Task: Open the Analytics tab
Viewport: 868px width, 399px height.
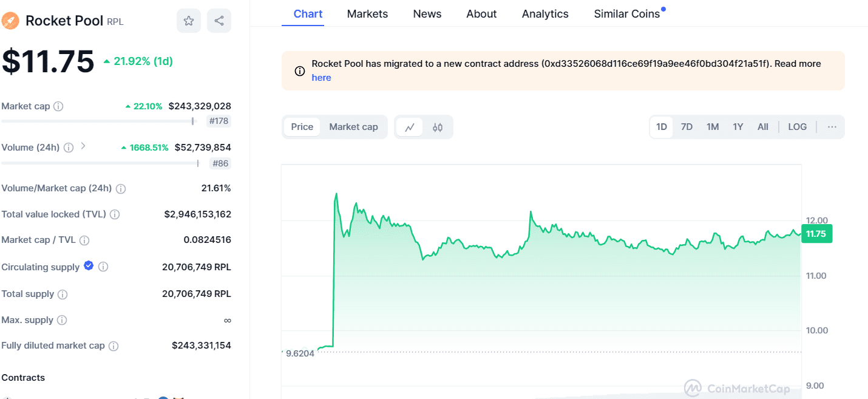Action: pyautogui.click(x=544, y=13)
